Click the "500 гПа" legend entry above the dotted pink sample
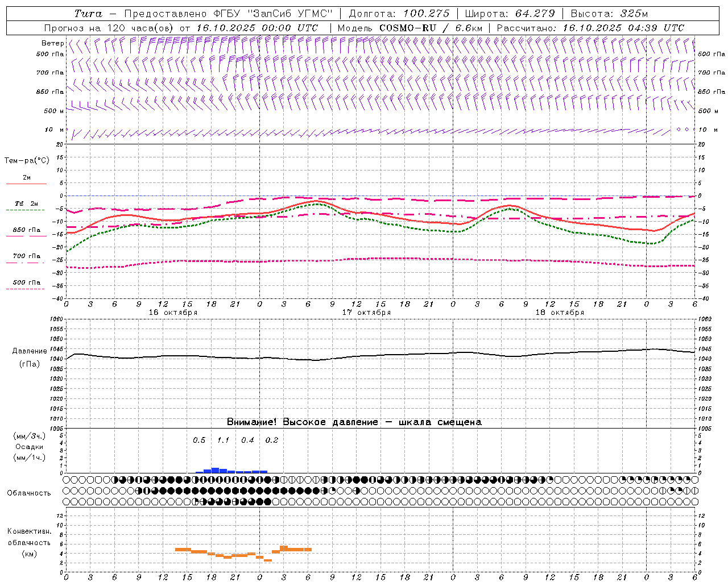The height and width of the screenshot is (582, 728). (27, 282)
